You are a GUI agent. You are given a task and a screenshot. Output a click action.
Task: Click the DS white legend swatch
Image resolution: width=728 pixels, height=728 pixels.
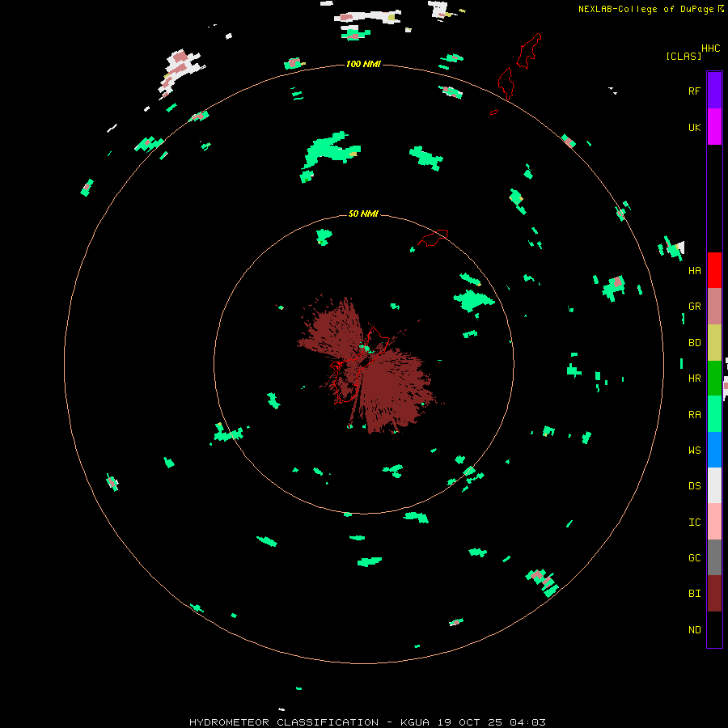click(x=714, y=485)
